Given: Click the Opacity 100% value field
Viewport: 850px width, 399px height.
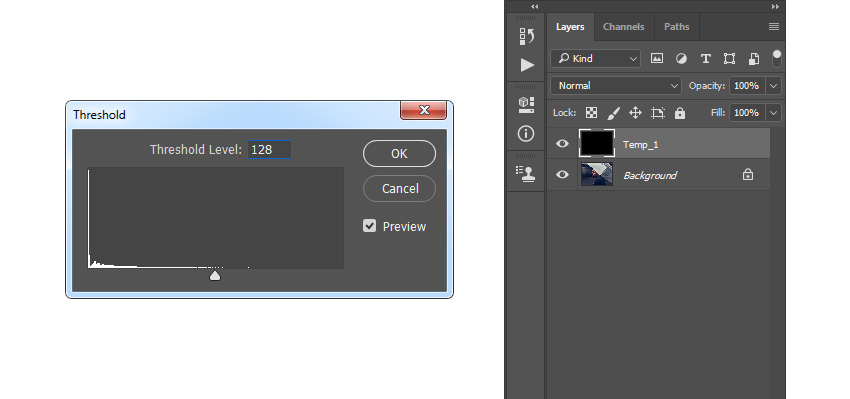Looking at the screenshot, I should (x=748, y=86).
